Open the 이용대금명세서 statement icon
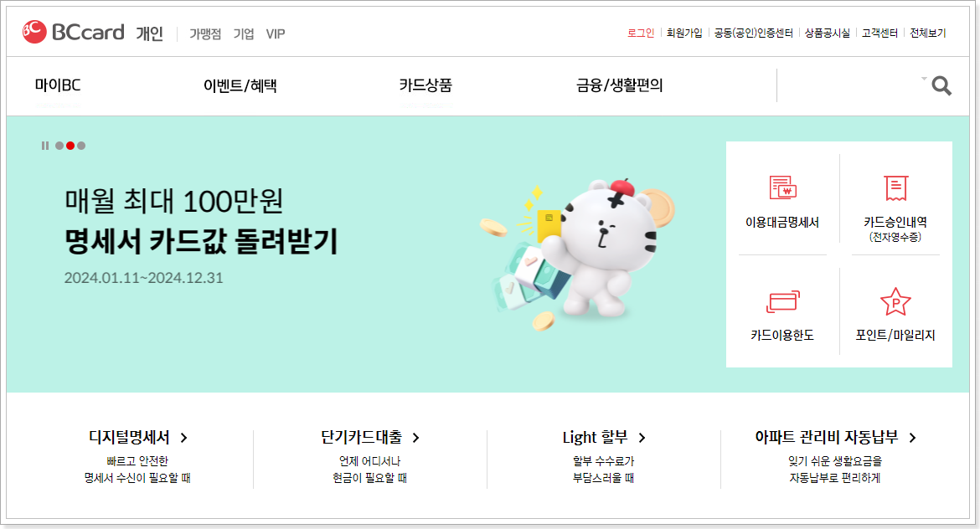Image resolution: width=980 pixels, height=529 pixels. tap(782, 187)
